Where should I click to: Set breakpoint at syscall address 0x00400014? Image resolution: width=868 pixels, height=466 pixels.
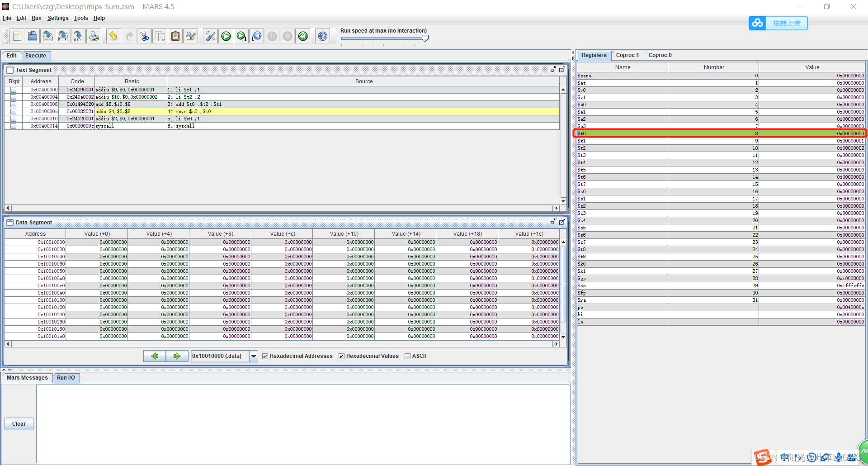13,126
